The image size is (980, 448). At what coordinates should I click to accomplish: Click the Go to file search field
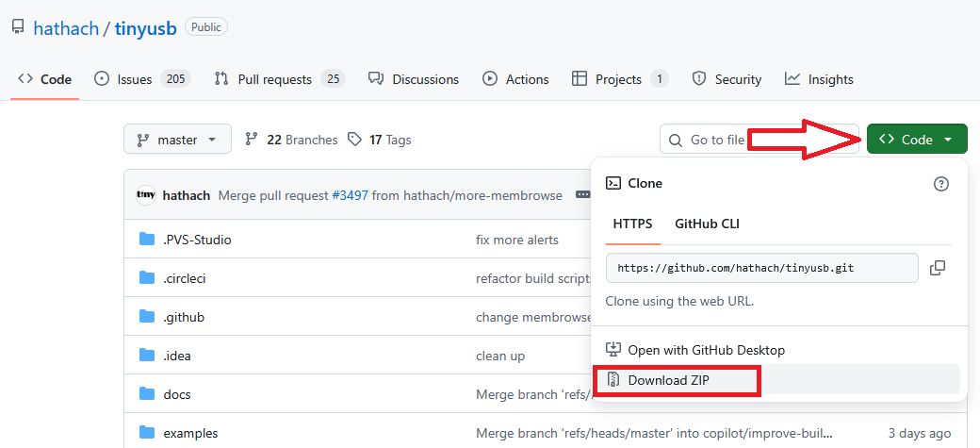[x=716, y=140]
